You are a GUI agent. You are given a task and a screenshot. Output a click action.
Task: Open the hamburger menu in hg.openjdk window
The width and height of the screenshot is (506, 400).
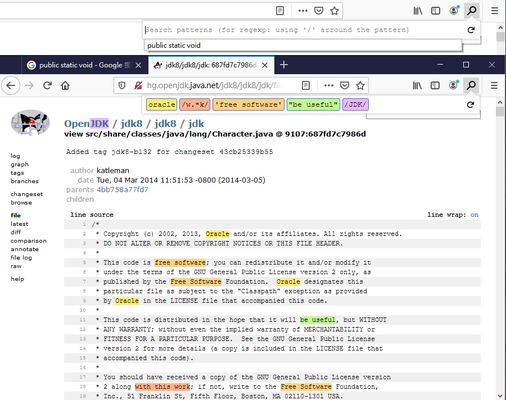tap(494, 86)
